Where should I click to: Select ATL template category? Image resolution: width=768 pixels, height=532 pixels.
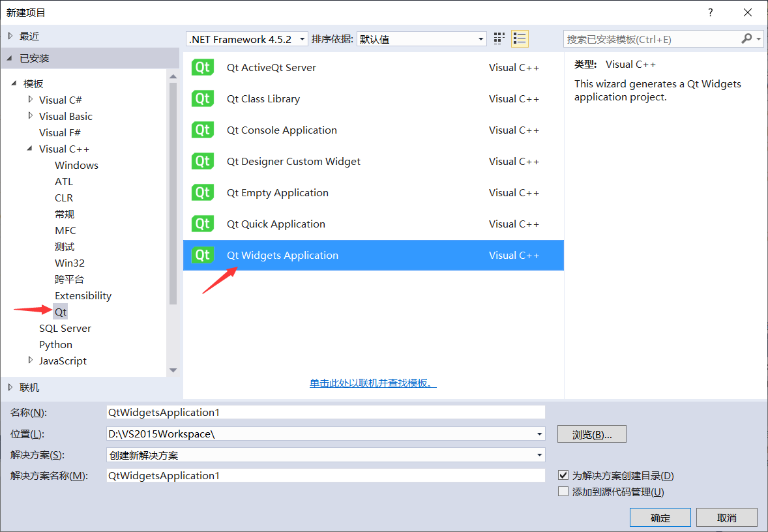click(x=64, y=181)
